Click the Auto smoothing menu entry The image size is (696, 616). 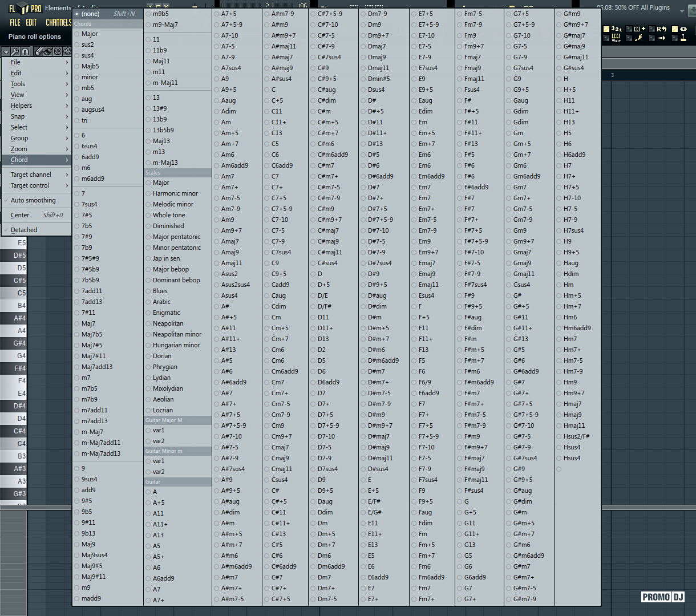[x=33, y=200]
